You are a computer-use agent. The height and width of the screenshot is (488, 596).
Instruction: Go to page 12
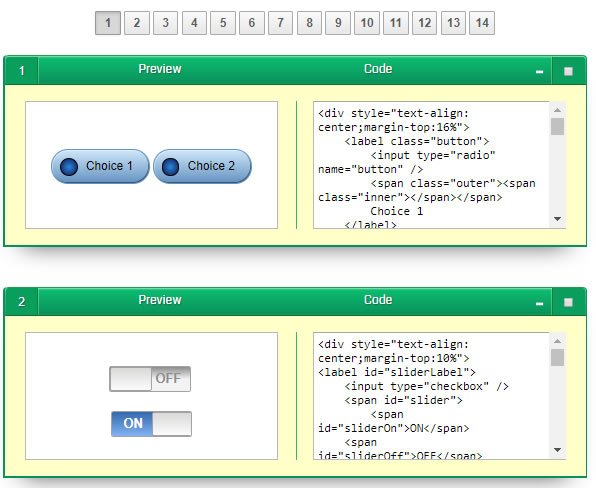point(424,23)
